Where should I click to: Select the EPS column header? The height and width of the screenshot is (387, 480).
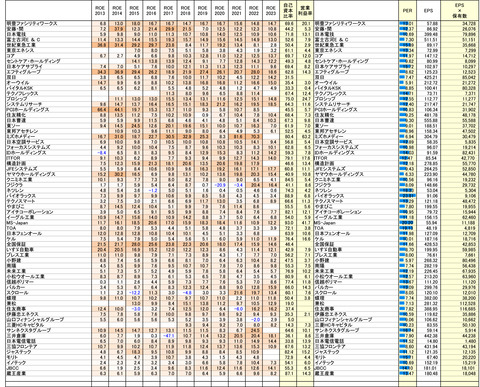(428, 10)
